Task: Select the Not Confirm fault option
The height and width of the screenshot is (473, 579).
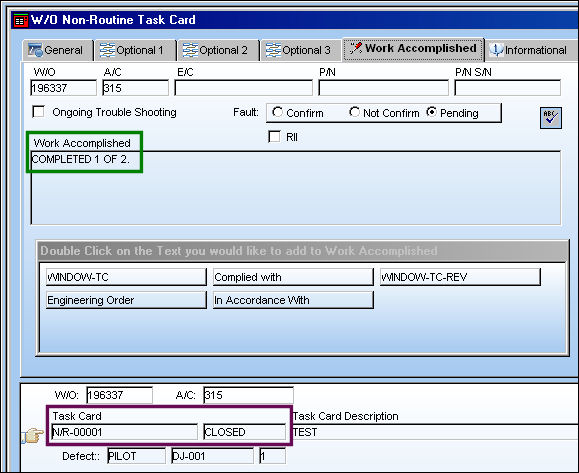Action: (354, 112)
